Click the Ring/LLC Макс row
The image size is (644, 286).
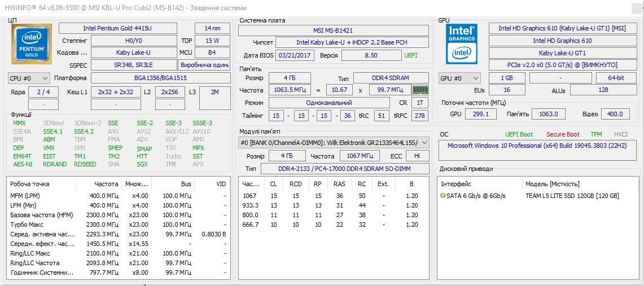pos(119,253)
